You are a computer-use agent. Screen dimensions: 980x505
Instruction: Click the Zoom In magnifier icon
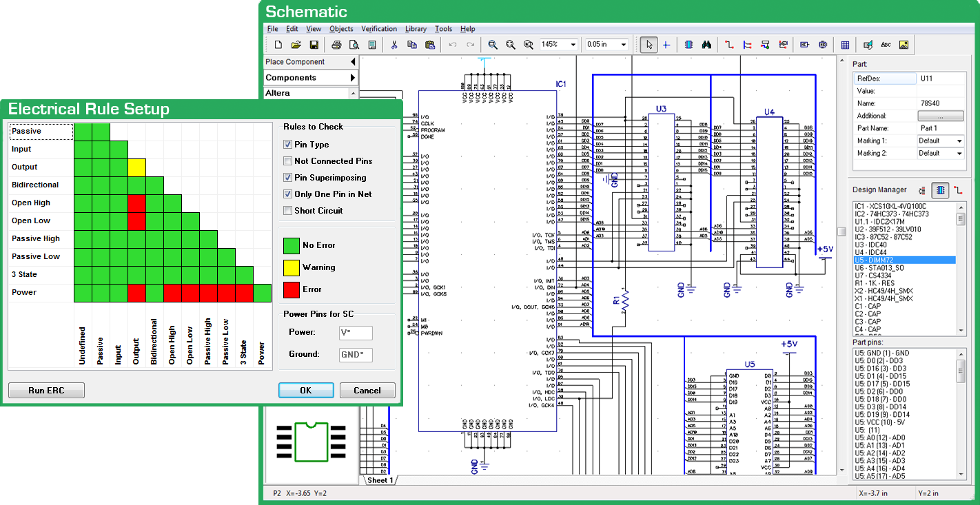(493, 45)
